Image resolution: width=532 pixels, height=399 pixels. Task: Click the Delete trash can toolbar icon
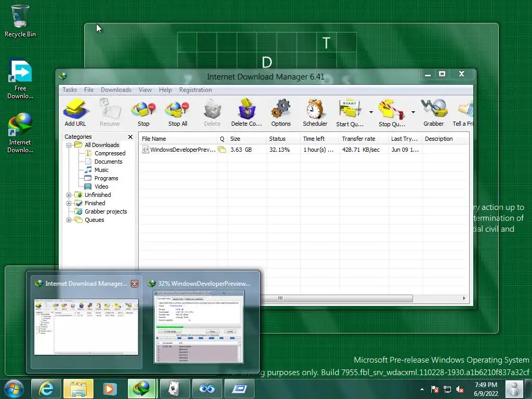click(212, 113)
